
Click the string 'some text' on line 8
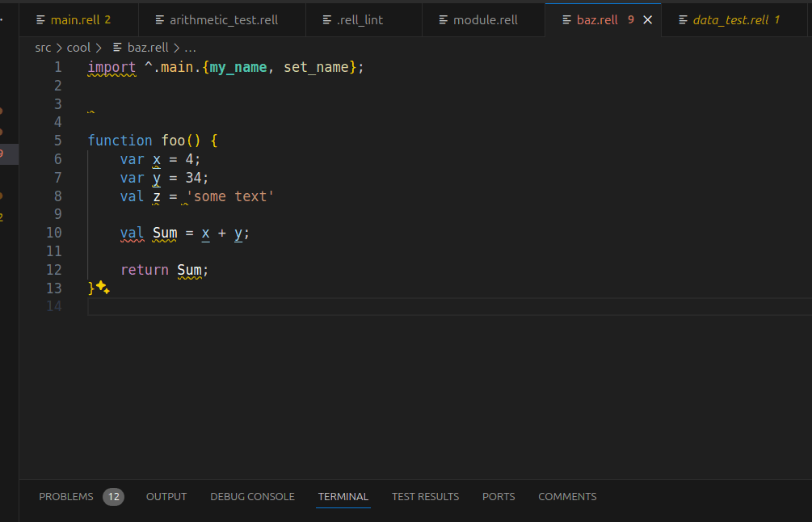pyautogui.click(x=230, y=197)
